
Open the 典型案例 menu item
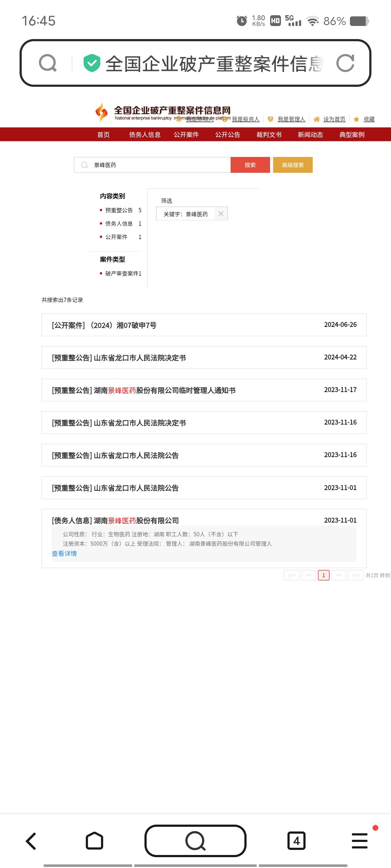[352, 135]
